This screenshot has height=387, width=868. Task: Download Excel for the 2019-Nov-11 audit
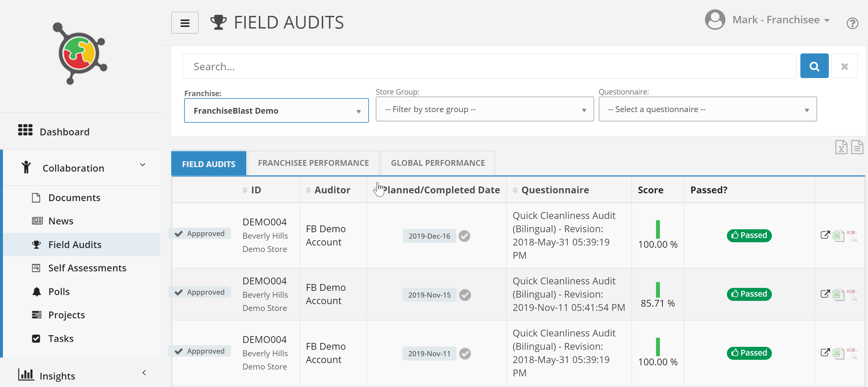click(x=838, y=353)
